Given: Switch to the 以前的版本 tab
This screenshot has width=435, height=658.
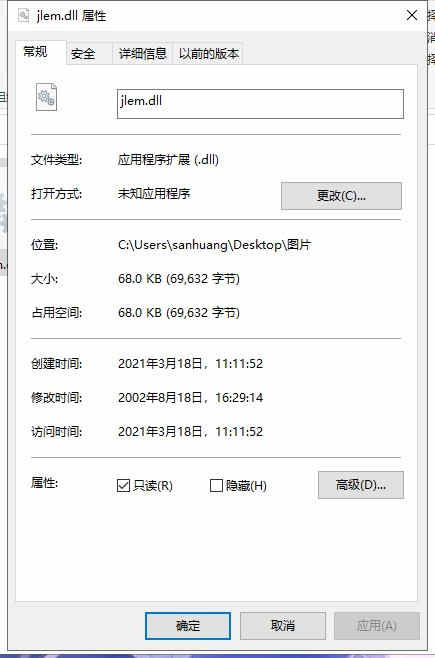Looking at the screenshot, I should coord(208,54).
